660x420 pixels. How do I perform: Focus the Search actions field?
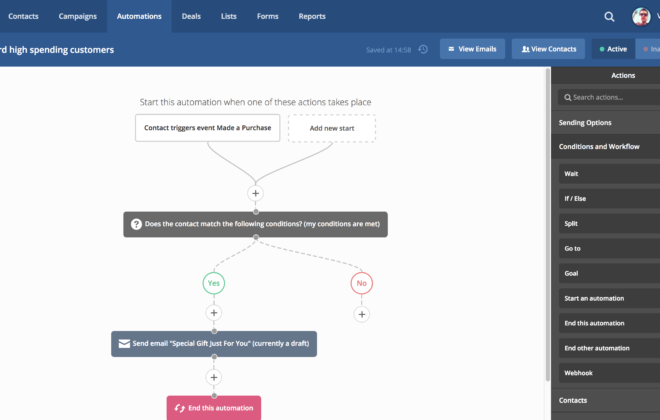[609, 97]
